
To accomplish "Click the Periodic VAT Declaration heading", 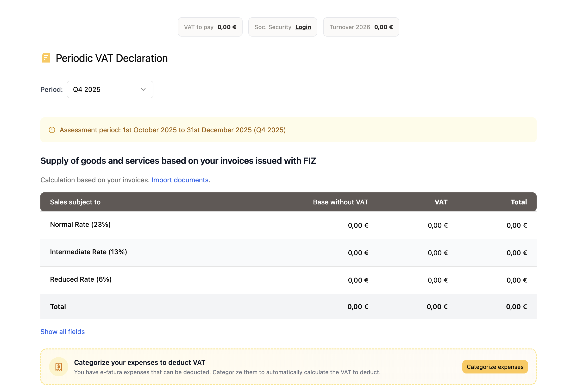I will coord(112,58).
